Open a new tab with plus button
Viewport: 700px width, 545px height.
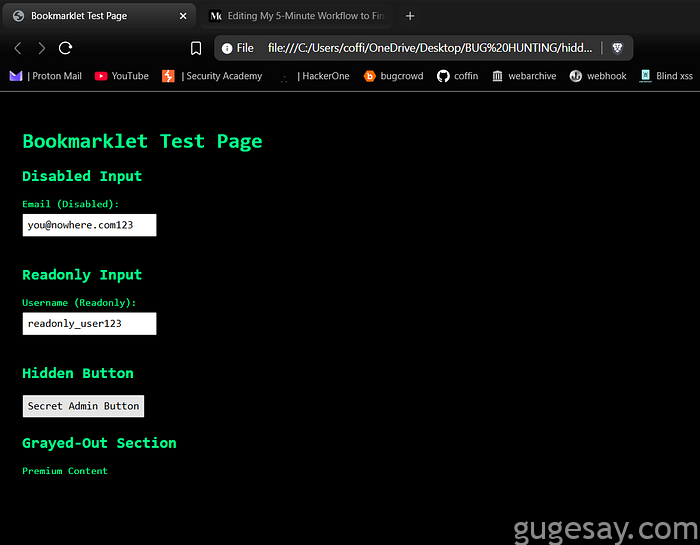click(410, 16)
